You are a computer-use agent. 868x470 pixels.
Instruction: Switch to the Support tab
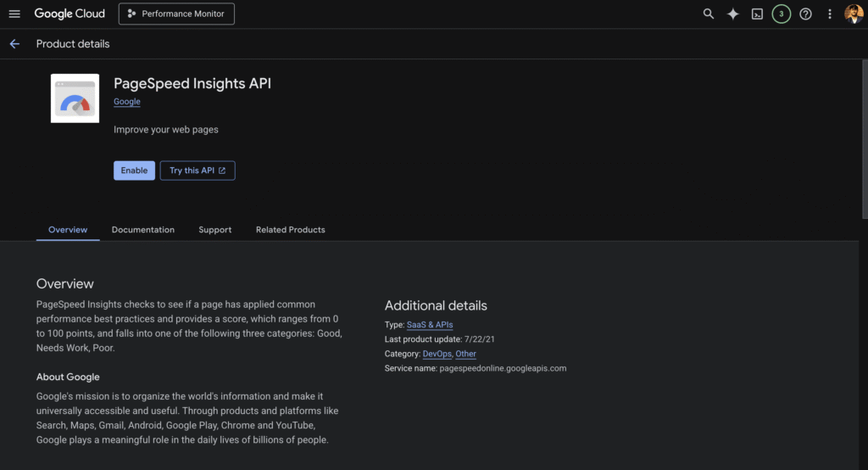click(214, 229)
